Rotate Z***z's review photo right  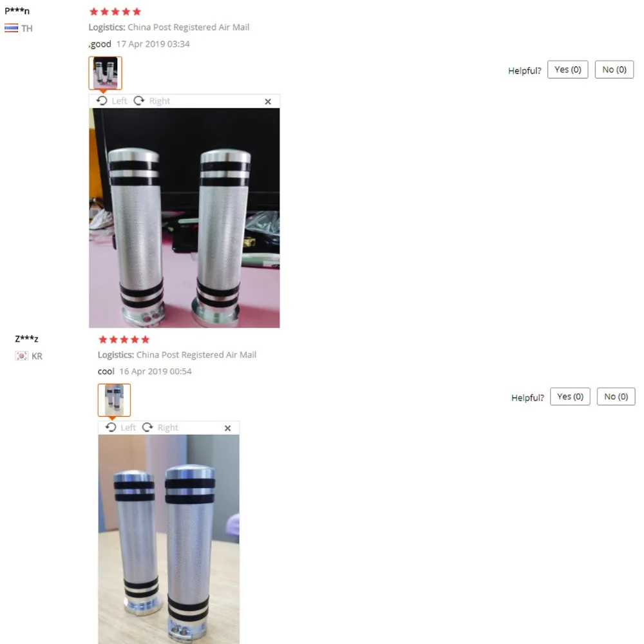pos(160,428)
